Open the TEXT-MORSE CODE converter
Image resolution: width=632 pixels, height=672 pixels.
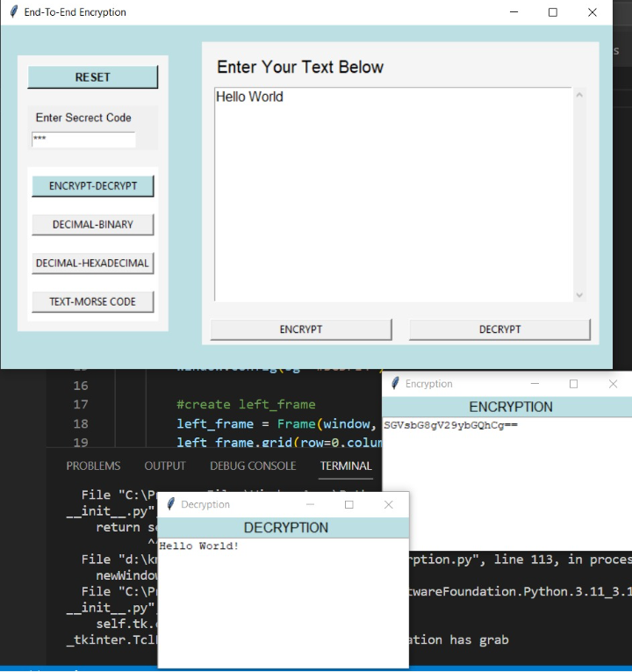[x=93, y=301]
